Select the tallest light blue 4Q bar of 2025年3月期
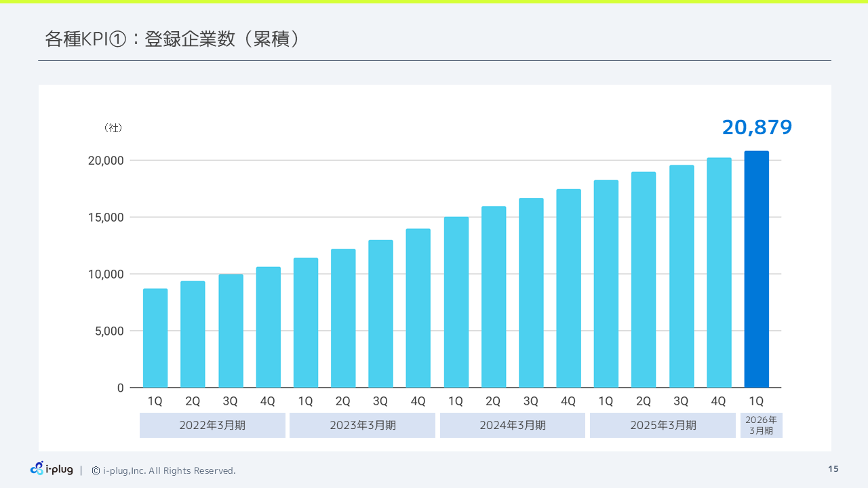 [x=718, y=272]
